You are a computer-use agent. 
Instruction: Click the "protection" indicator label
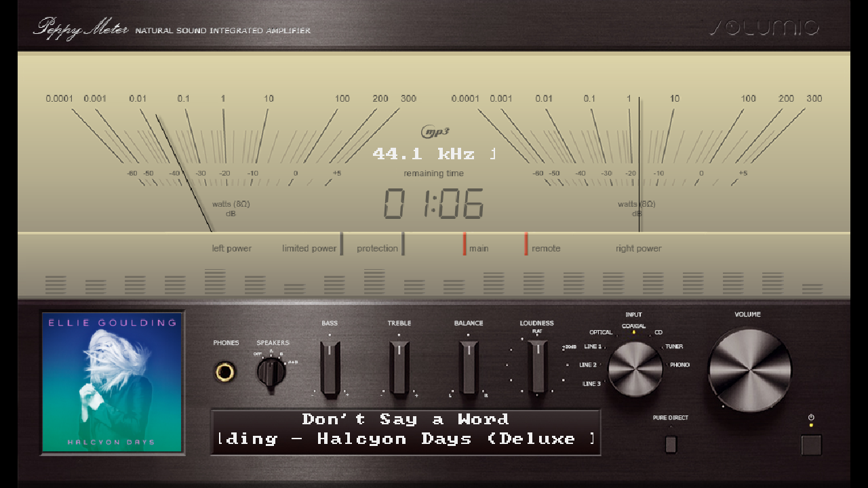tap(378, 249)
